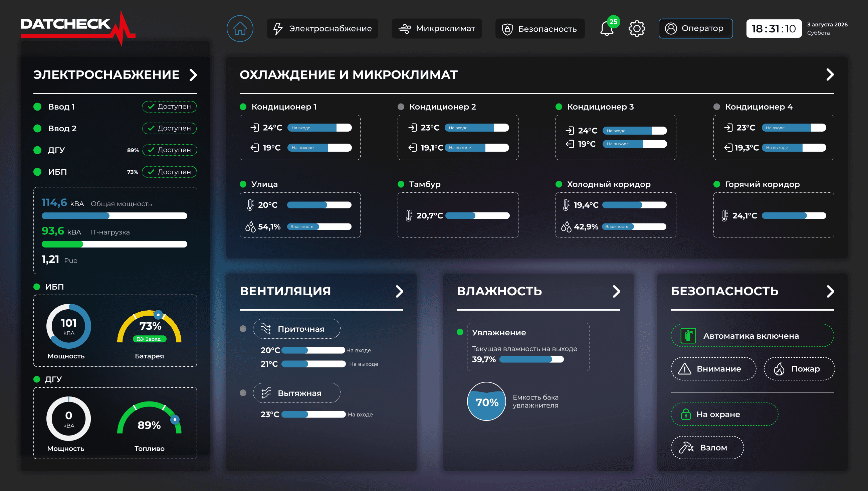Click the thermometer icon in the Улица block
This screenshot has width=868, height=491.
(250, 204)
